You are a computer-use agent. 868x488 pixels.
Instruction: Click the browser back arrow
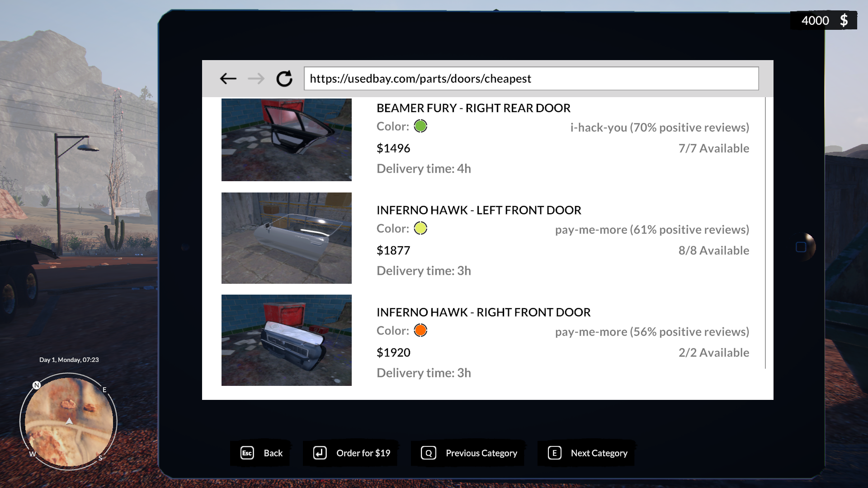click(228, 79)
